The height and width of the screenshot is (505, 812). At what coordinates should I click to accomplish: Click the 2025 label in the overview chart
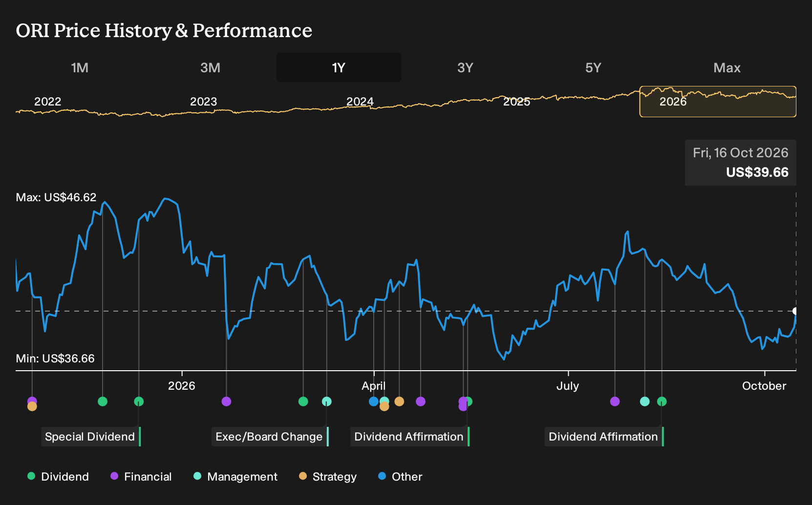[x=516, y=102]
